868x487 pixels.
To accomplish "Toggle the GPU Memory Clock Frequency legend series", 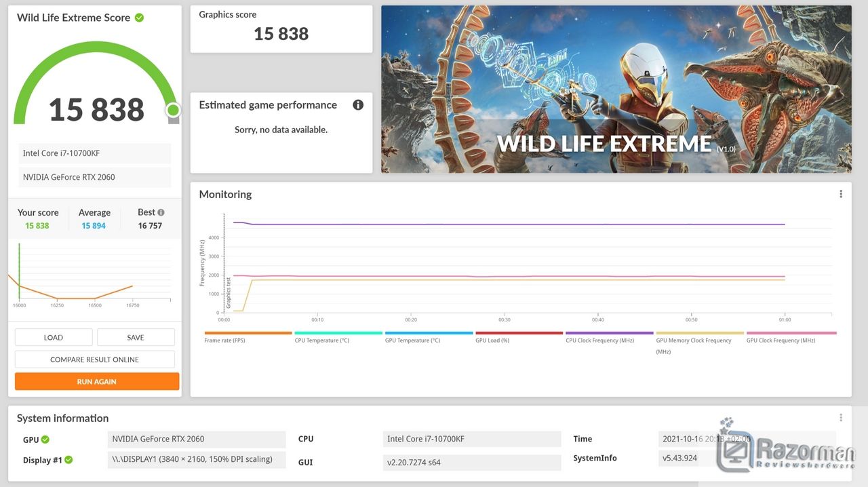I will (700, 343).
